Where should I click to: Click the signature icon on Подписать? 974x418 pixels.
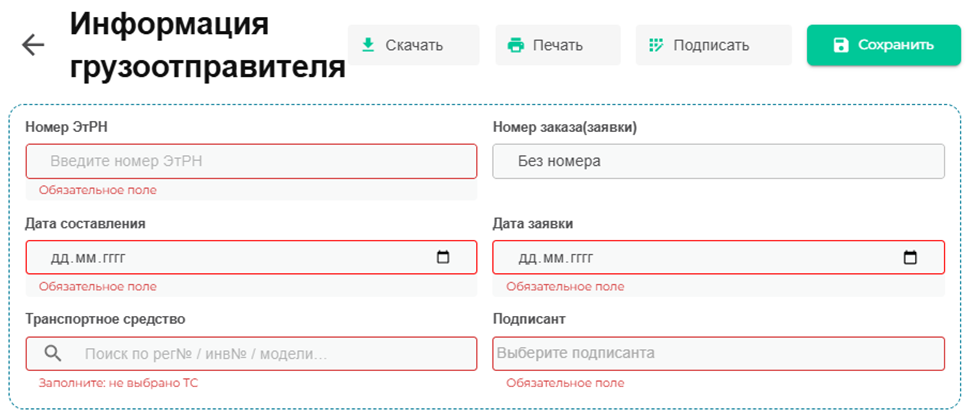(656, 45)
